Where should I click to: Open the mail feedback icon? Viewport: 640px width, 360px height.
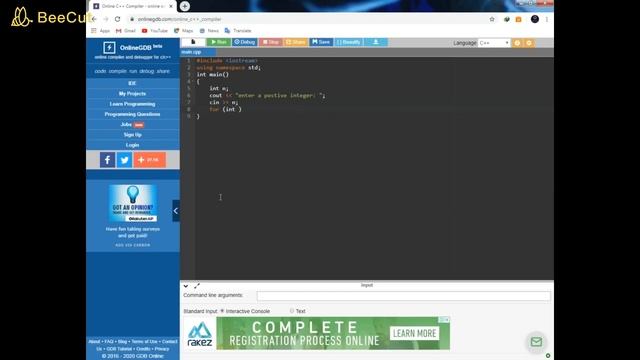coord(536,342)
